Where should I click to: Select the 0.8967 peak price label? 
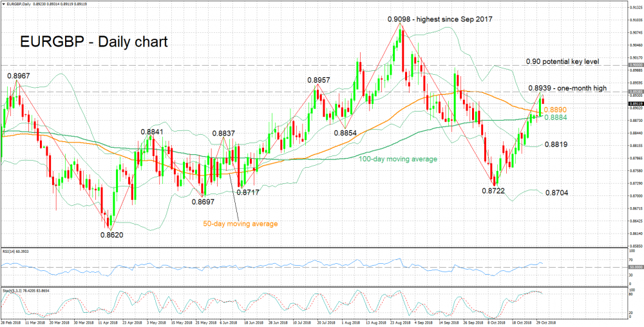[17, 76]
